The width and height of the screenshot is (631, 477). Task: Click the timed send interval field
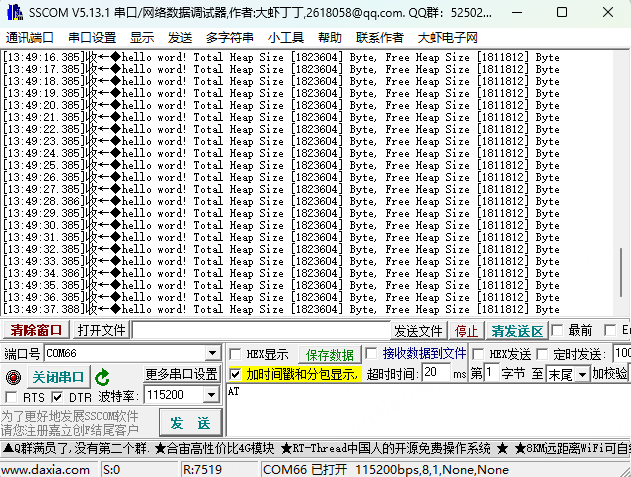[x=622, y=353]
